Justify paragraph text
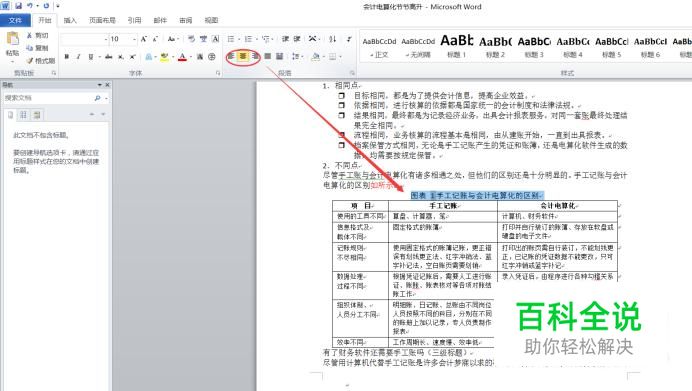 [267, 56]
